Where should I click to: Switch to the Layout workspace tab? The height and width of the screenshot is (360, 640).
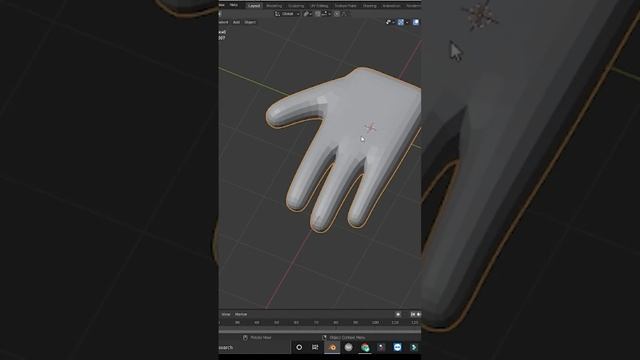click(254, 6)
